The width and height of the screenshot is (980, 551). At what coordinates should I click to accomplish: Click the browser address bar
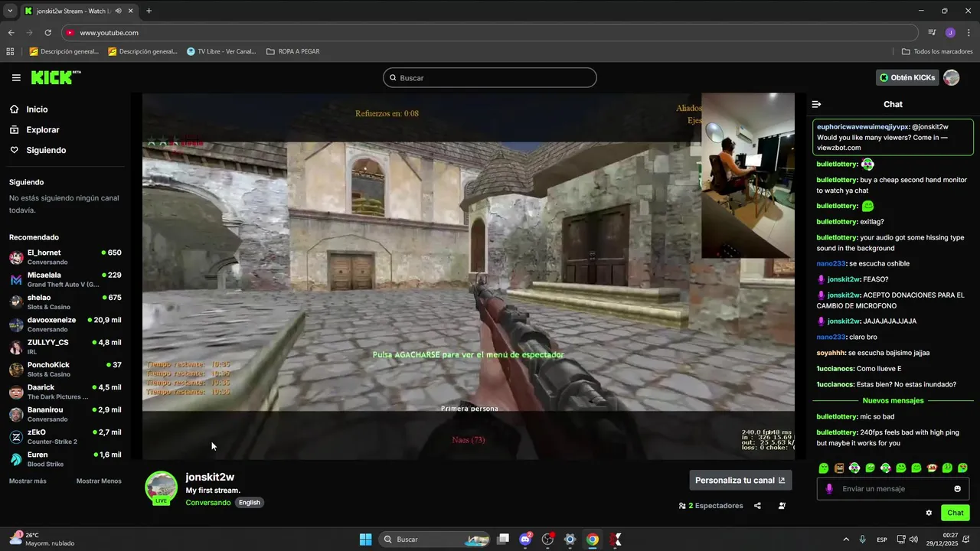pyautogui.click(x=490, y=33)
